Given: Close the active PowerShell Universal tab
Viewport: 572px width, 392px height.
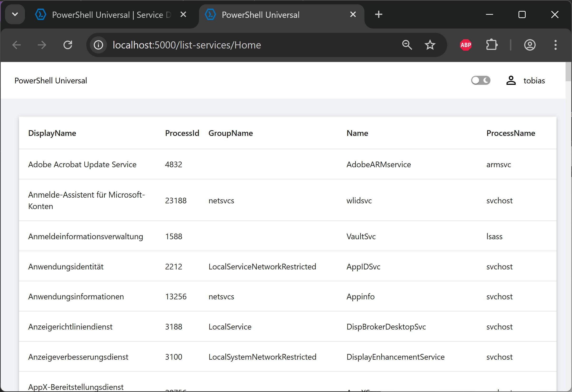Looking at the screenshot, I should 353,14.
